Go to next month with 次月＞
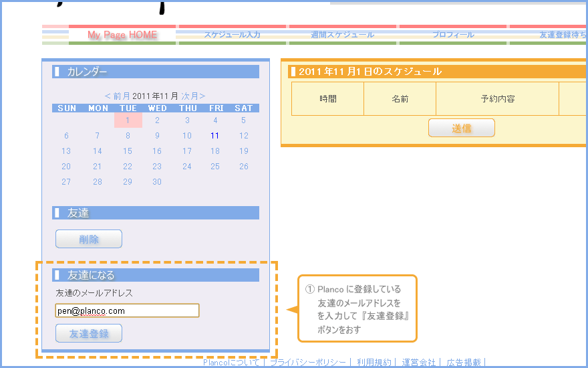Image resolution: width=588 pixels, height=368 pixels. (x=194, y=96)
